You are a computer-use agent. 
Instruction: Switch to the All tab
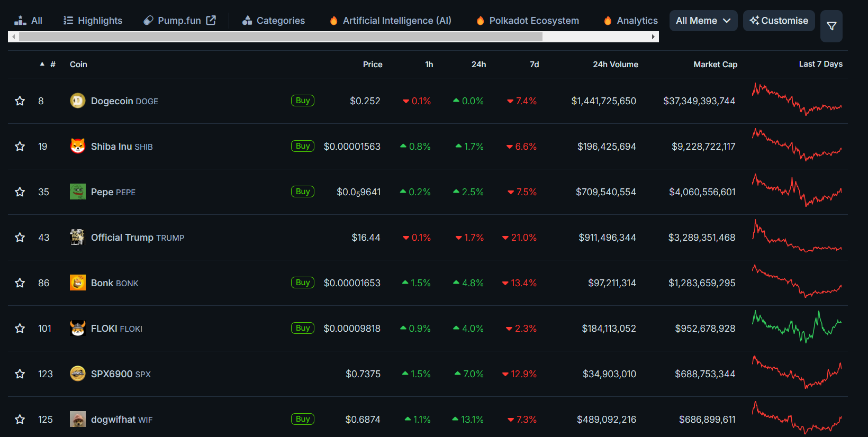click(29, 21)
